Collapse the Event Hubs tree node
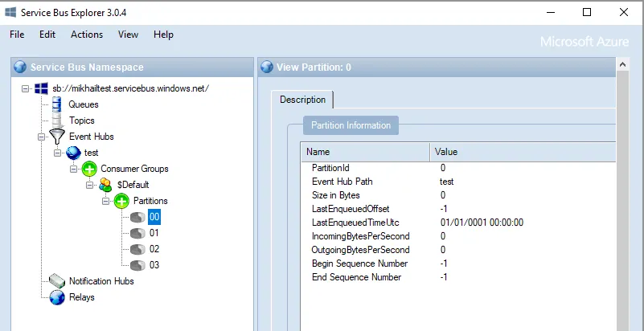 tap(42, 137)
